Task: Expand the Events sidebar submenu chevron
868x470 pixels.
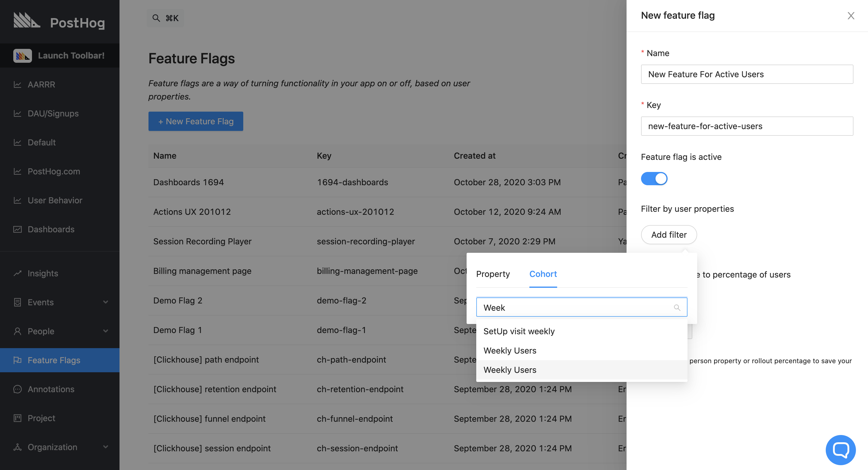Action: [x=105, y=302]
